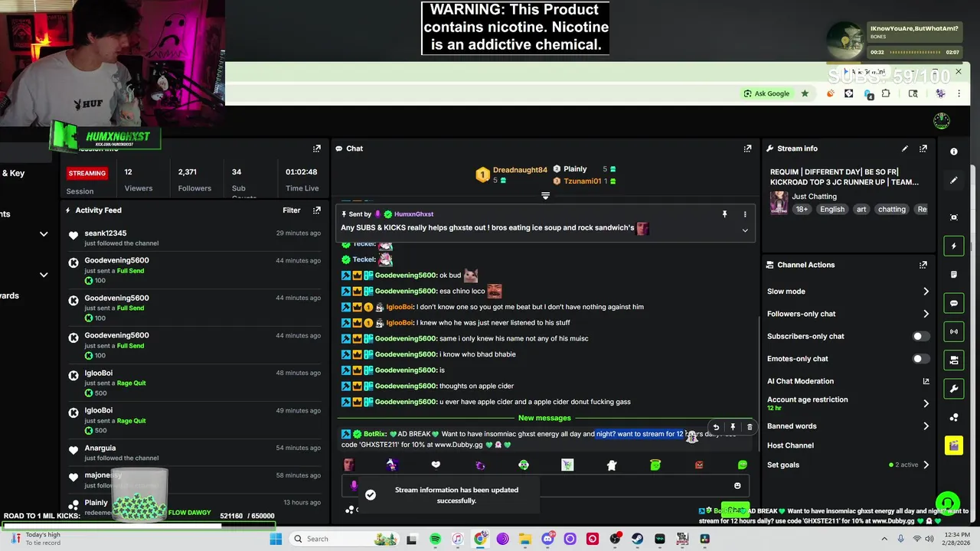
Task: Open pinned message three-dot menu
Action: [x=745, y=214]
